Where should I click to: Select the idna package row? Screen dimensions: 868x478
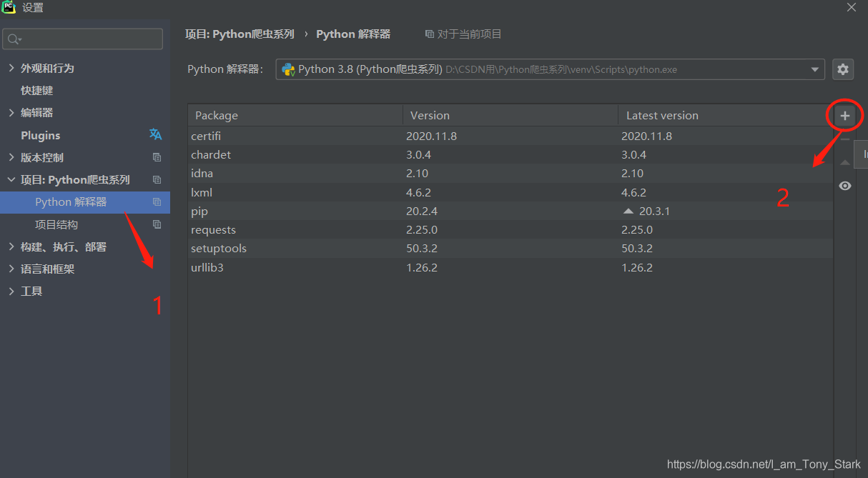coord(511,173)
